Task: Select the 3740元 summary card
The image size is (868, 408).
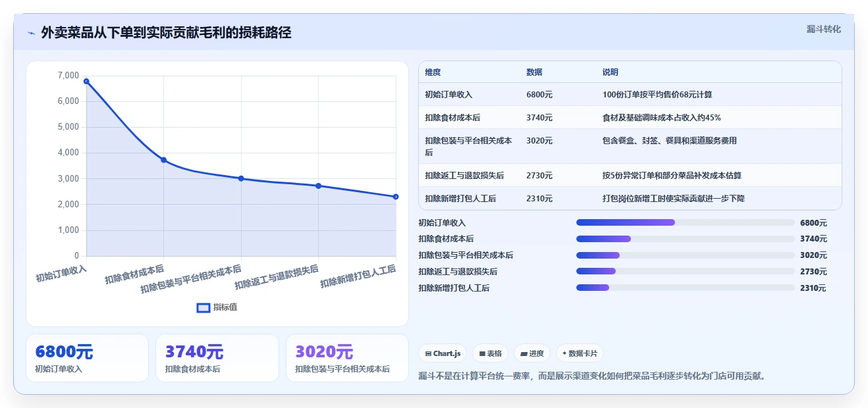Action: [217, 358]
